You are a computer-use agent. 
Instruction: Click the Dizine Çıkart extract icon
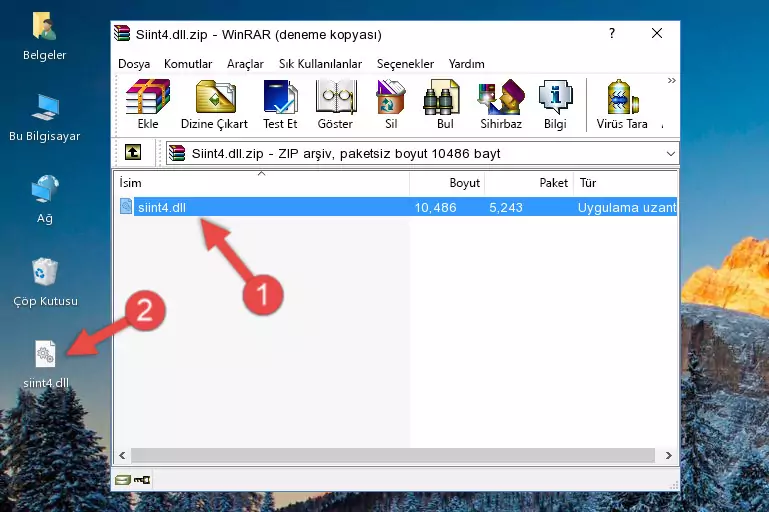(215, 97)
